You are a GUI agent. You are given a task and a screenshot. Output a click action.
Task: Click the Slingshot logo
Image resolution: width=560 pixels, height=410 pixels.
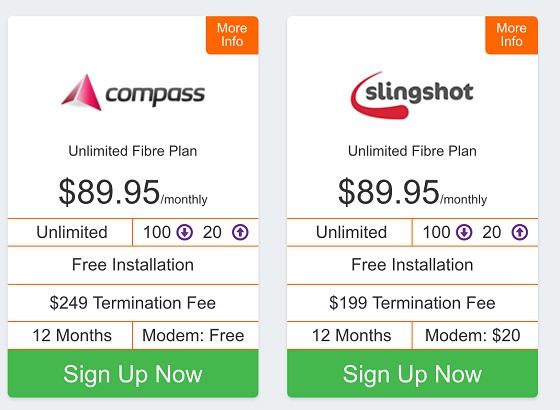point(412,94)
